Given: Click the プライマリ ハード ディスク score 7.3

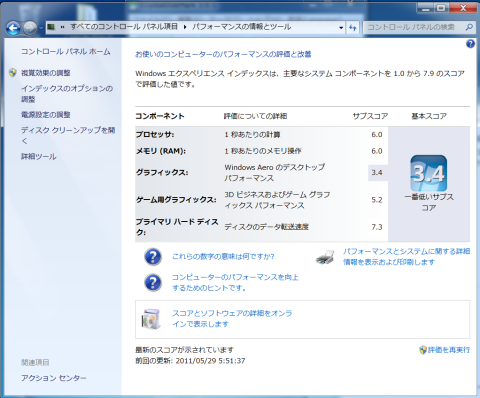Looking at the screenshot, I should pyautogui.click(x=377, y=227).
